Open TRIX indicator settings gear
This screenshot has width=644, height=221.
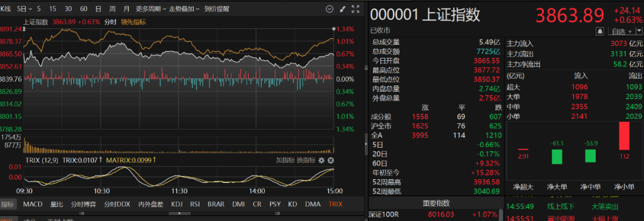(321, 161)
